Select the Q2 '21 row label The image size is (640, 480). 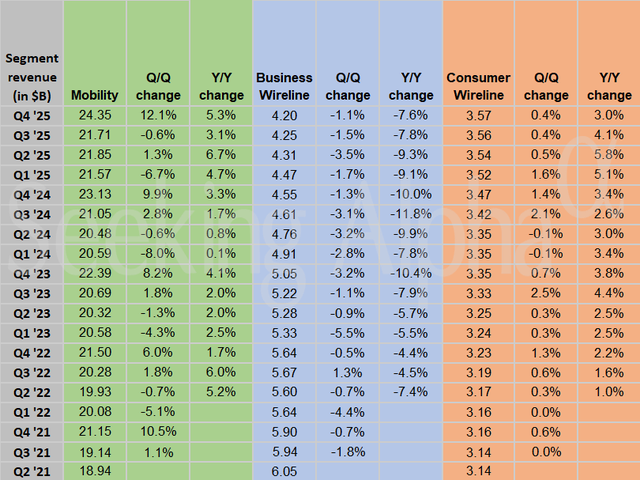31,470
